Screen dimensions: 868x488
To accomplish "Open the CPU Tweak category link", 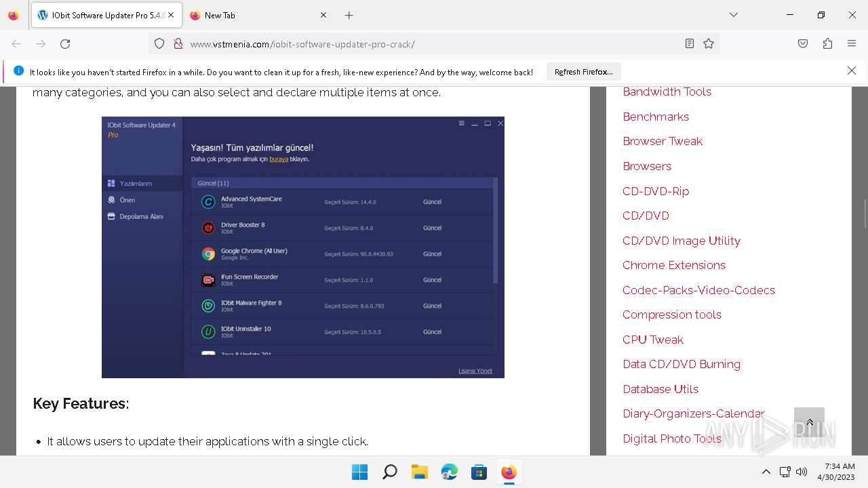I will pyautogui.click(x=653, y=340).
